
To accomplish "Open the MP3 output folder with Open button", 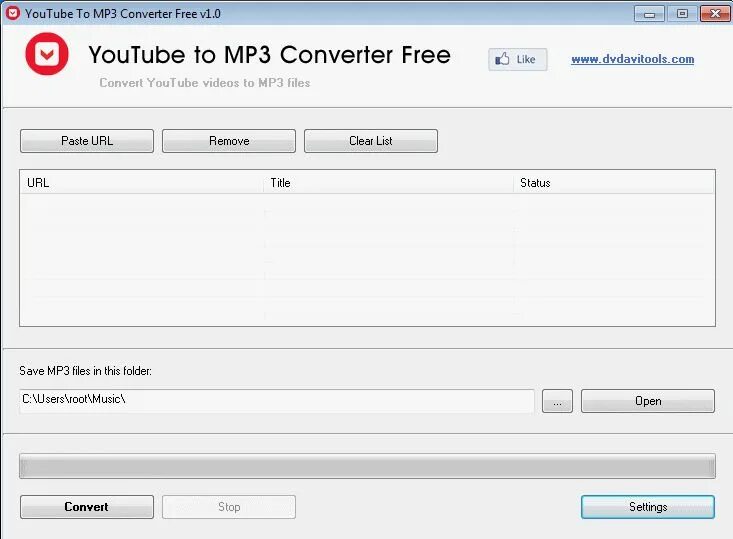I will tap(648, 401).
